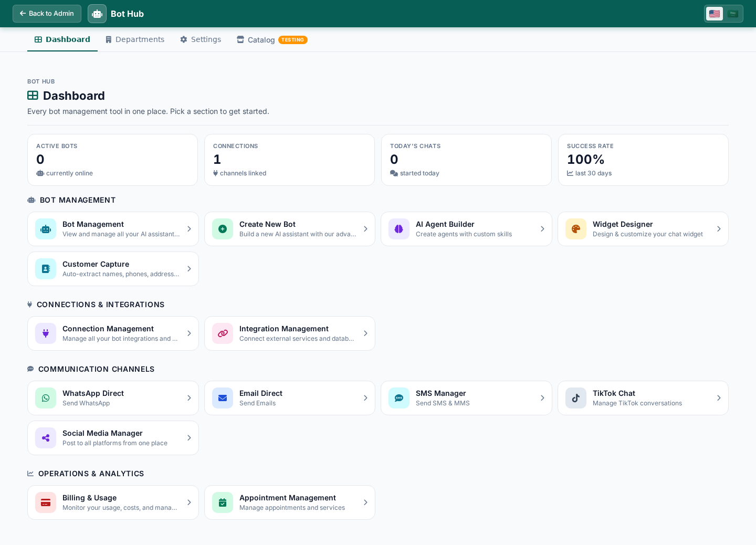The height and width of the screenshot is (545, 756).
Task: Click the Communication Channels chat icon
Action: (30, 369)
